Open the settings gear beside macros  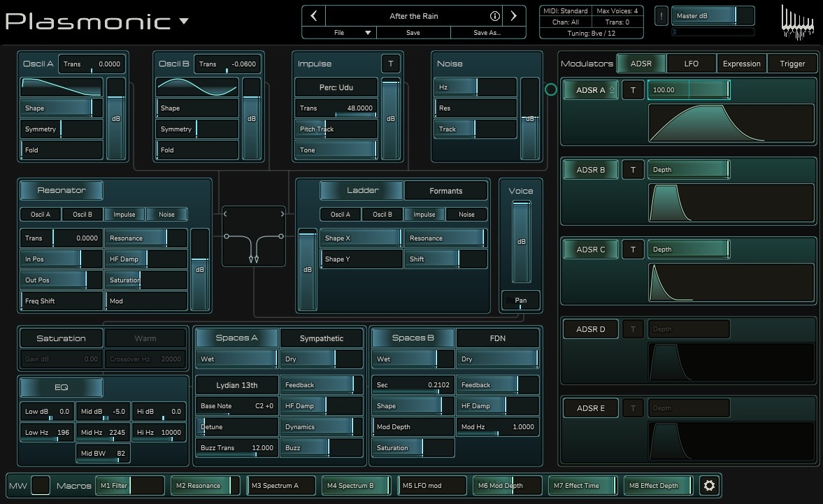[x=709, y=485]
